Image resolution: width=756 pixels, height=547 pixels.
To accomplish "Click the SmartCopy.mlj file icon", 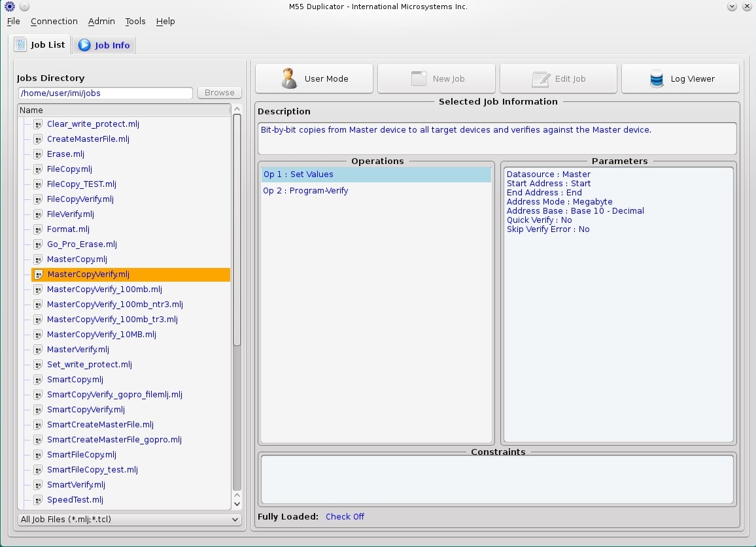I will tap(38, 380).
